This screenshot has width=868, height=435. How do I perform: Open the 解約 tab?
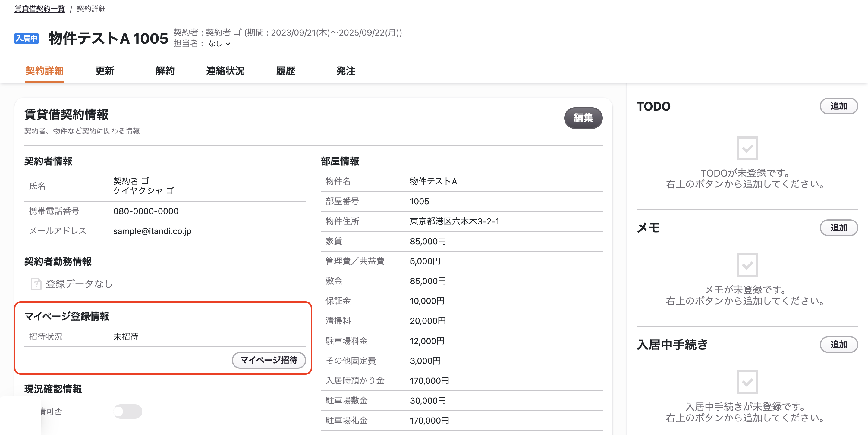point(165,71)
